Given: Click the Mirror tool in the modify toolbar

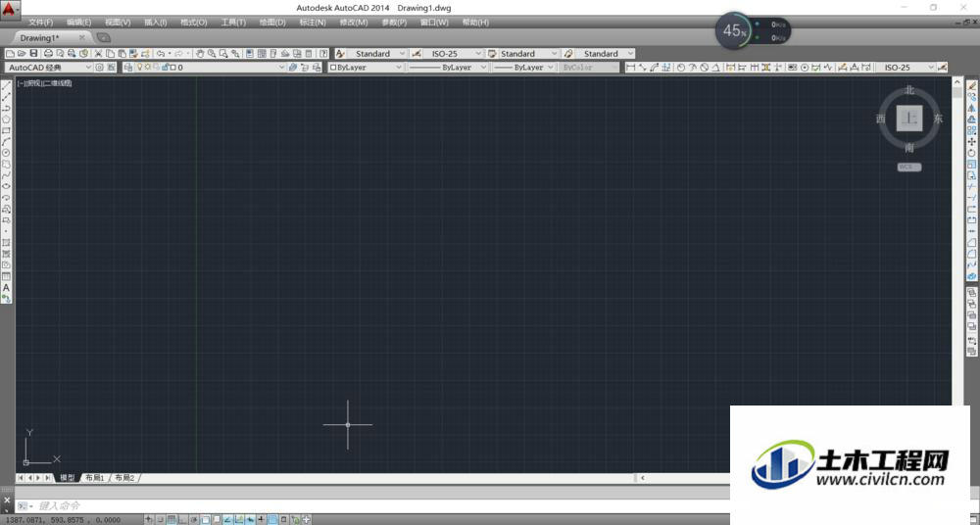Looking at the screenshot, I should 972,108.
